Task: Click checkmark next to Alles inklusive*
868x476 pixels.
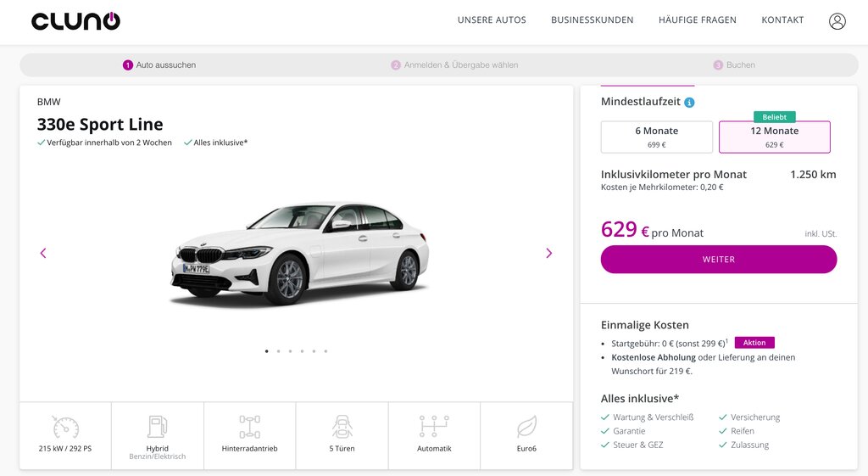Action: pos(187,143)
